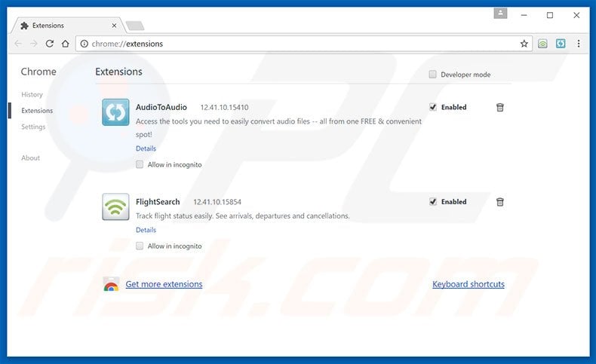
Task: Click the FlightSearch description text
Action: 242,216
